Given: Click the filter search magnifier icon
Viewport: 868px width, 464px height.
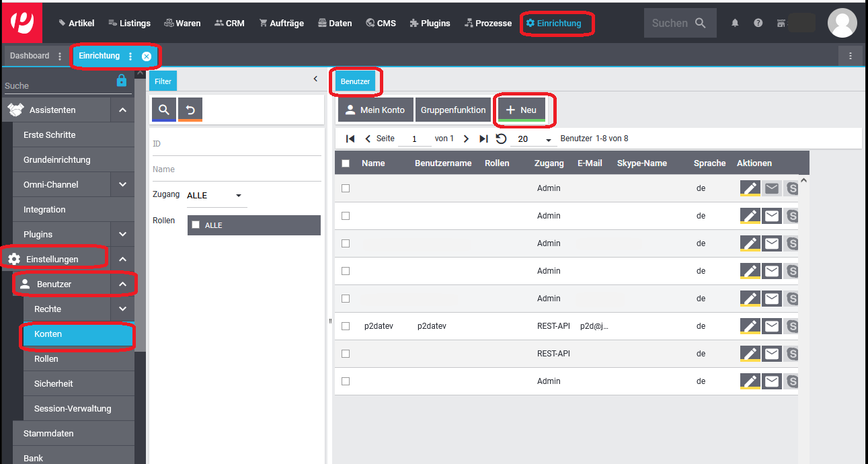Looking at the screenshot, I should (164, 110).
